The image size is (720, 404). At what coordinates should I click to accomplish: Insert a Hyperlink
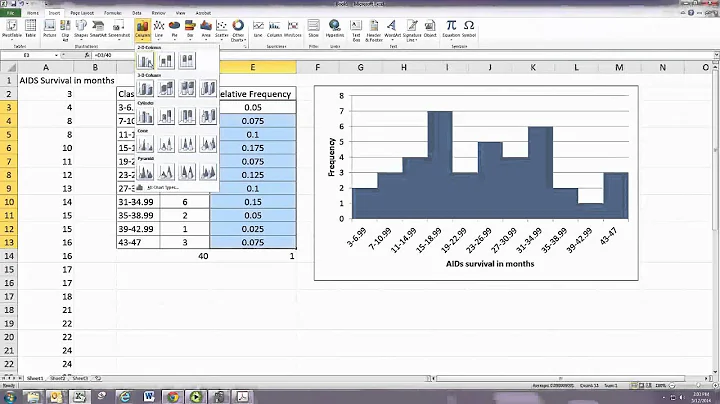[x=335, y=28]
